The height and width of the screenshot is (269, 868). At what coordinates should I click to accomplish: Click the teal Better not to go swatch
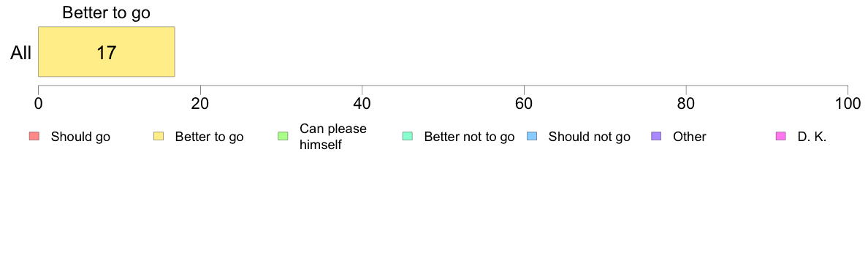tap(408, 136)
